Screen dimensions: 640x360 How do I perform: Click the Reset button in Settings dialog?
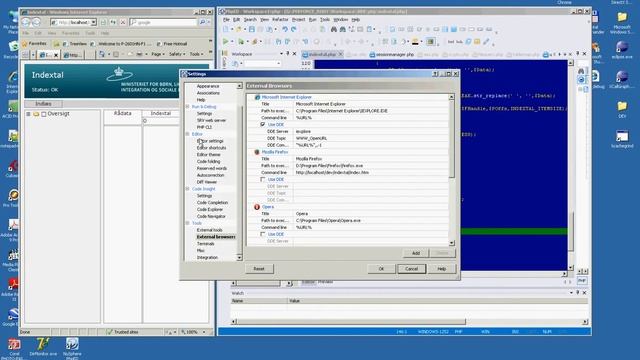[x=259, y=269]
